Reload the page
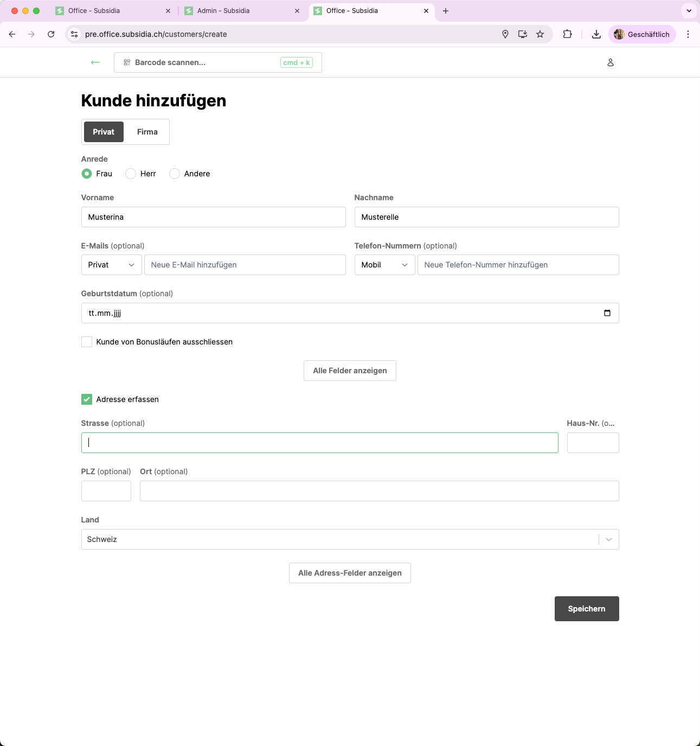The width and height of the screenshot is (700, 746). click(x=51, y=34)
